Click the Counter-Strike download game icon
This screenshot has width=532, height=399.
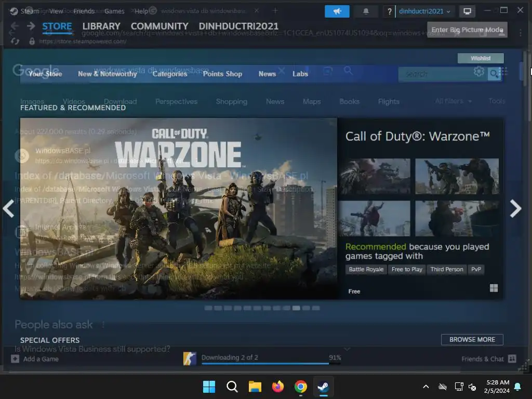[190, 358]
